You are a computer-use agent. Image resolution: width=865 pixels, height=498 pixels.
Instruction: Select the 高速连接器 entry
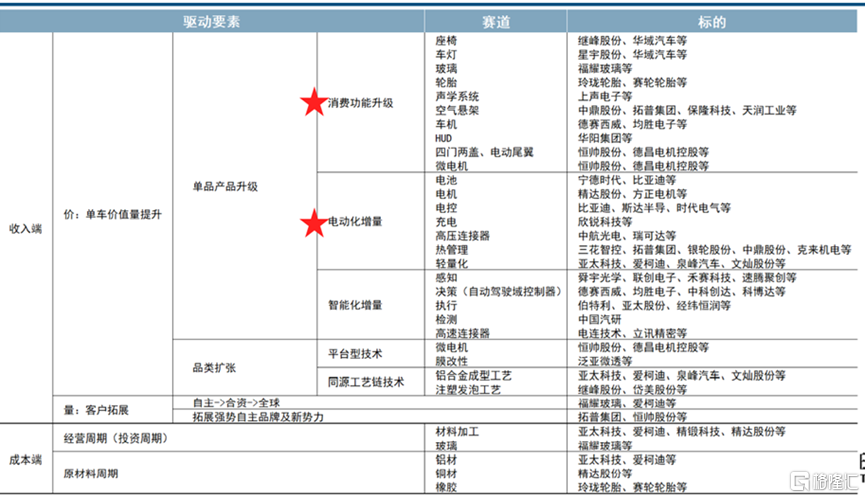[462, 333]
